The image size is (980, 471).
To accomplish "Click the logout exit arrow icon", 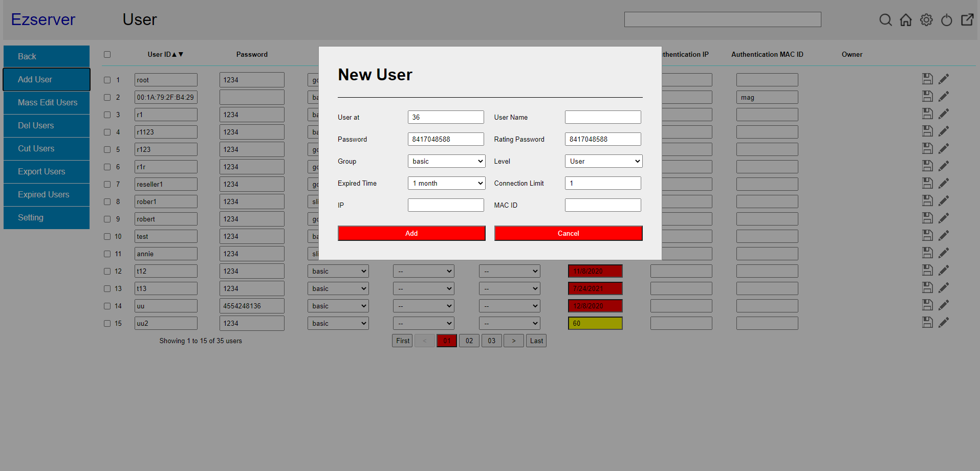I will (967, 20).
